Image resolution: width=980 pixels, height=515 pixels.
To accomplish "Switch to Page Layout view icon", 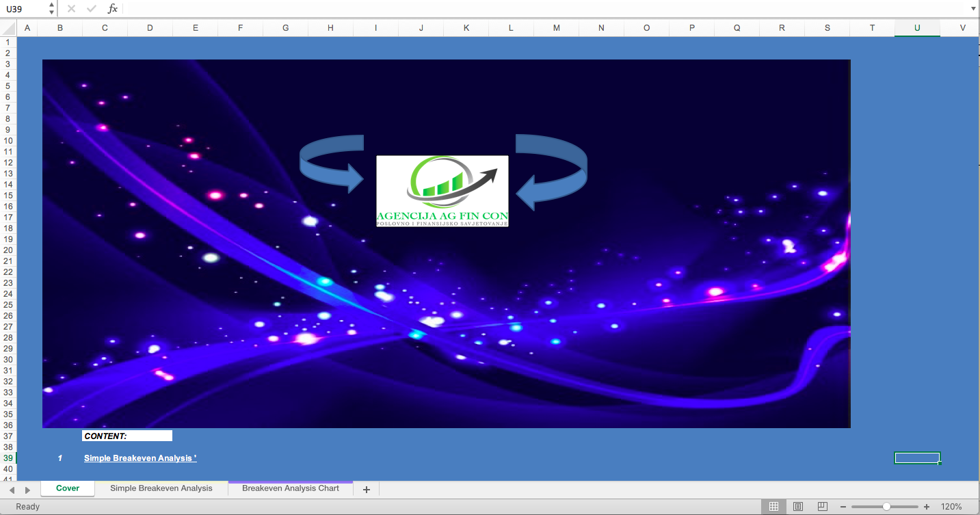I will (x=798, y=507).
